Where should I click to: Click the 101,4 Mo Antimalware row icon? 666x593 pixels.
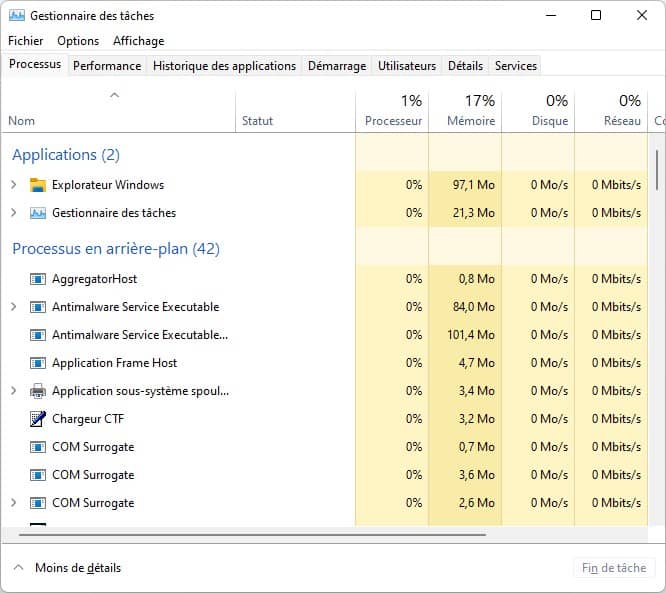pyautogui.click(x=38, y=335)
